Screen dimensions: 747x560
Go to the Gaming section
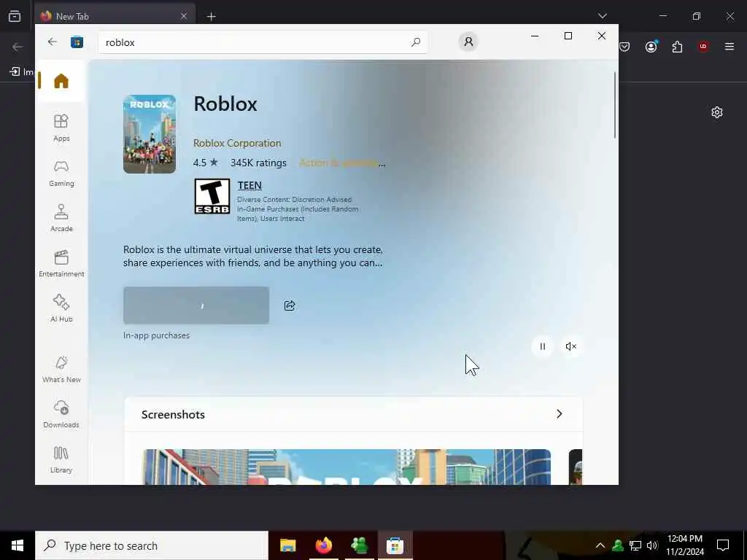click(x=61, y=174)
